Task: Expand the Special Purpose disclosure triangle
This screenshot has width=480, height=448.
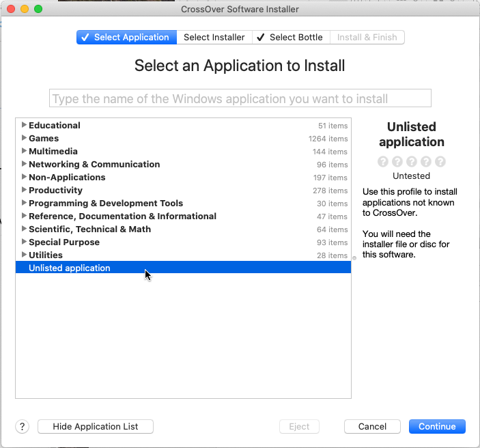Action: [24, 242]
